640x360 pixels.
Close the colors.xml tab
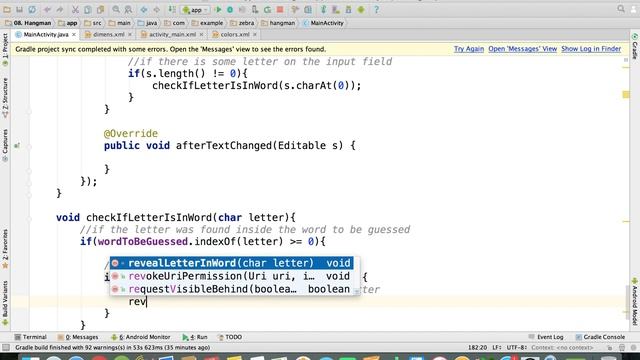[255, 35]
